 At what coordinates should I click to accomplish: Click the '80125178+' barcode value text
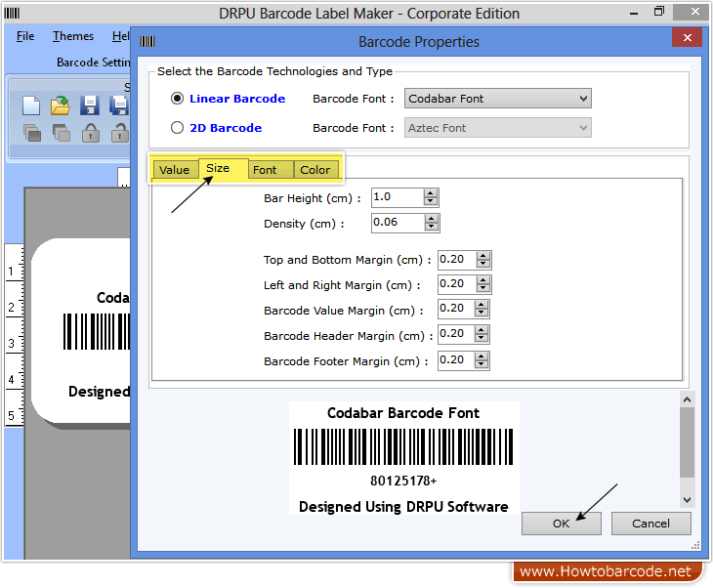(403, 481)
